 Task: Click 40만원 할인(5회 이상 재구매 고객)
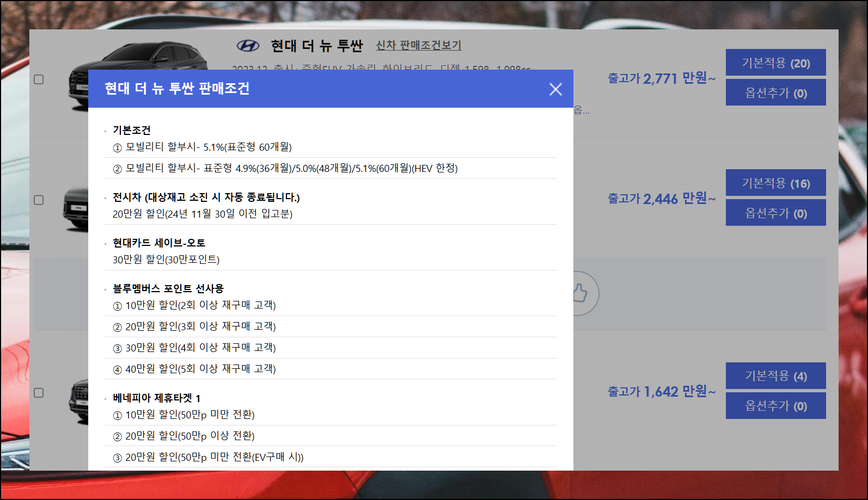pos(194,369)
